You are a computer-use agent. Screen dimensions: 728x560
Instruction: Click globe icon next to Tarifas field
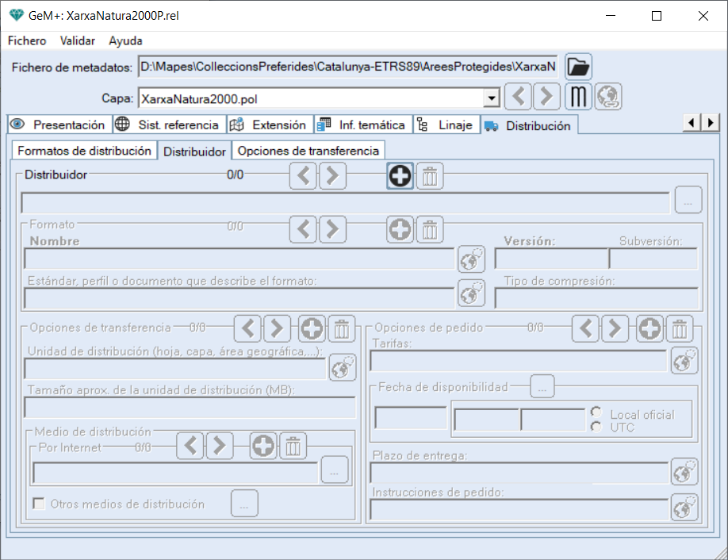point(684,360)
